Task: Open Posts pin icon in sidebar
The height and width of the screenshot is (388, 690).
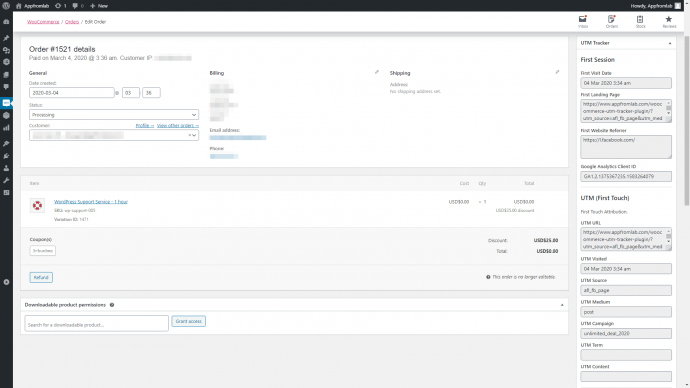Action: (x=6, y=38)
